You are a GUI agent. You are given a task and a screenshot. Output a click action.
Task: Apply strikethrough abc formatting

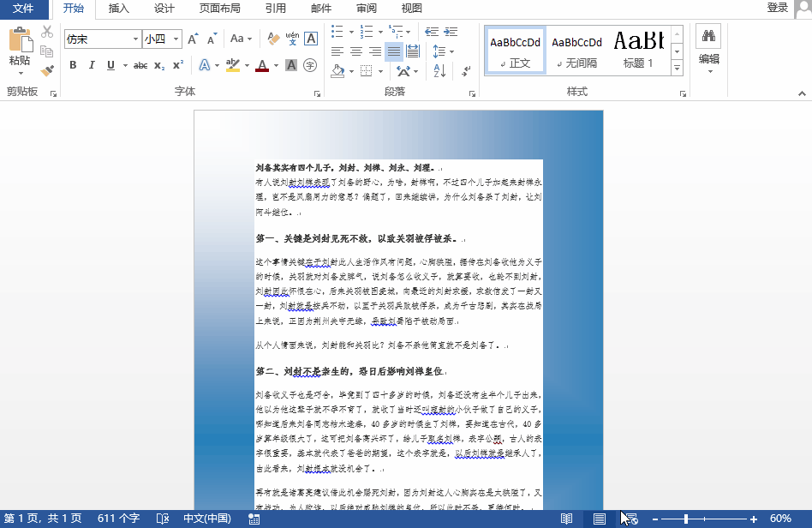pyautogui.click(x=140, y=65)
